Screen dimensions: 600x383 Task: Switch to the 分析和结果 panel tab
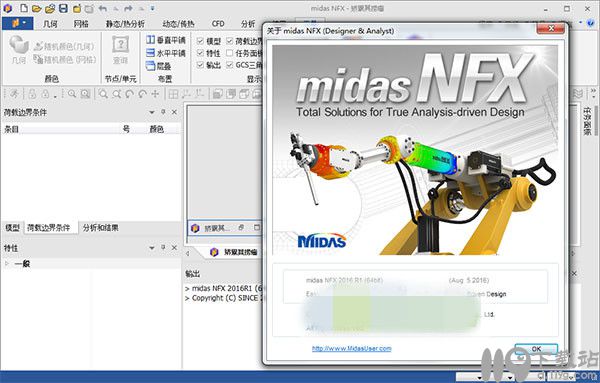click(101, 228)
